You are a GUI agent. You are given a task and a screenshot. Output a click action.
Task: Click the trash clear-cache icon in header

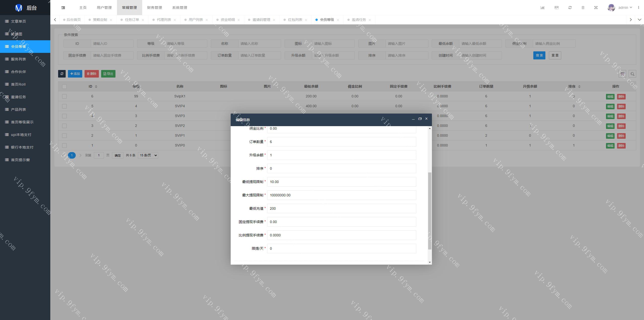pyautogui.click(x=583, y=8)
